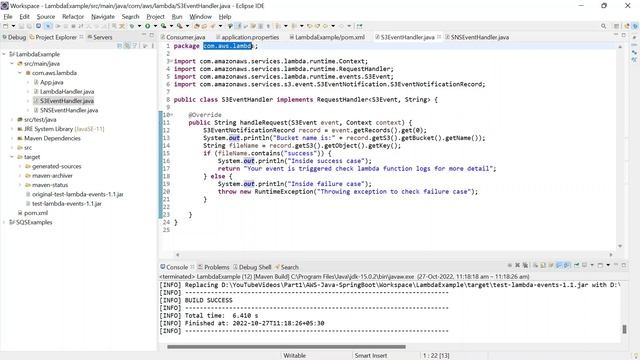Click the Open Console icon
This screenshot has width=640, height=360.
(x=600, y=265)
